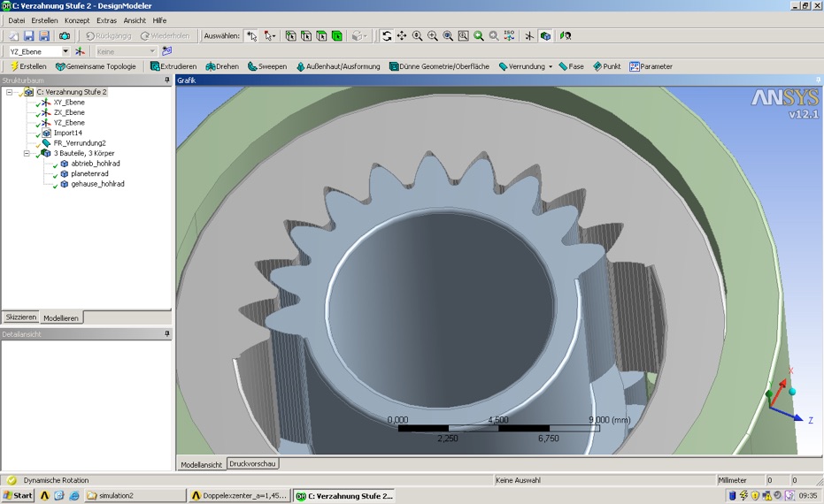The width and height of the screenshot is (824, 504).
Task: Click the New Plane icon beside YZ_Ebene
Action: tap(80, 51)
